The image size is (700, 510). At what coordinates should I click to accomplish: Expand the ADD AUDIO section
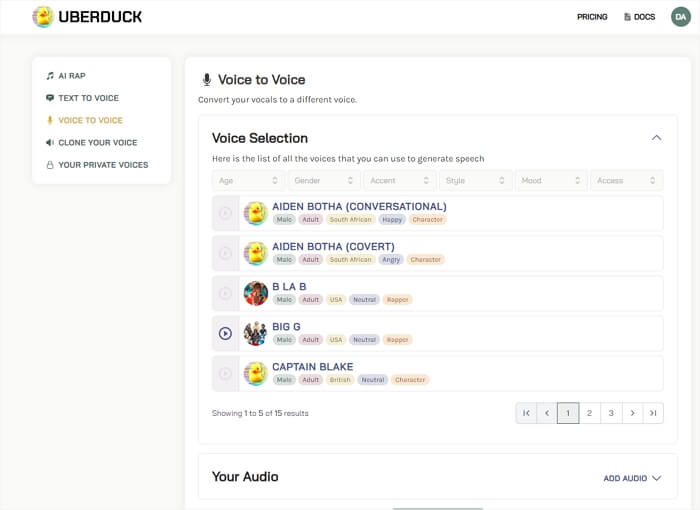click(x=632, y=478)
